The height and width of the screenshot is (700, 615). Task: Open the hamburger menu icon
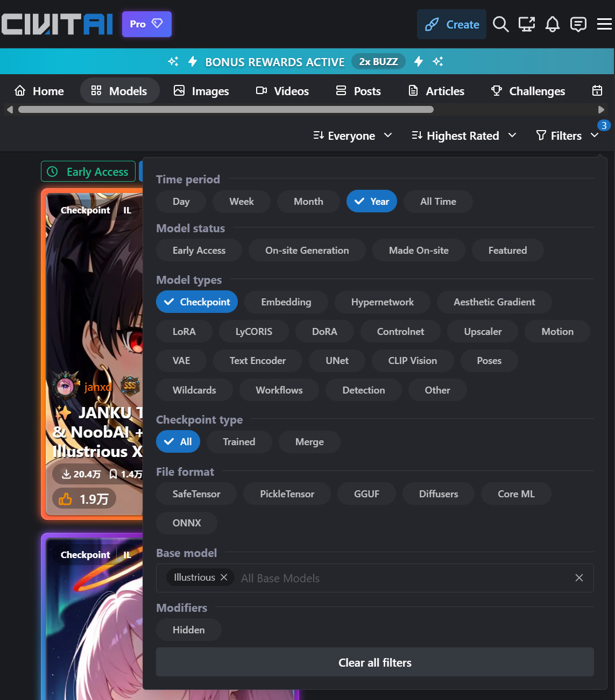[604, 24]
